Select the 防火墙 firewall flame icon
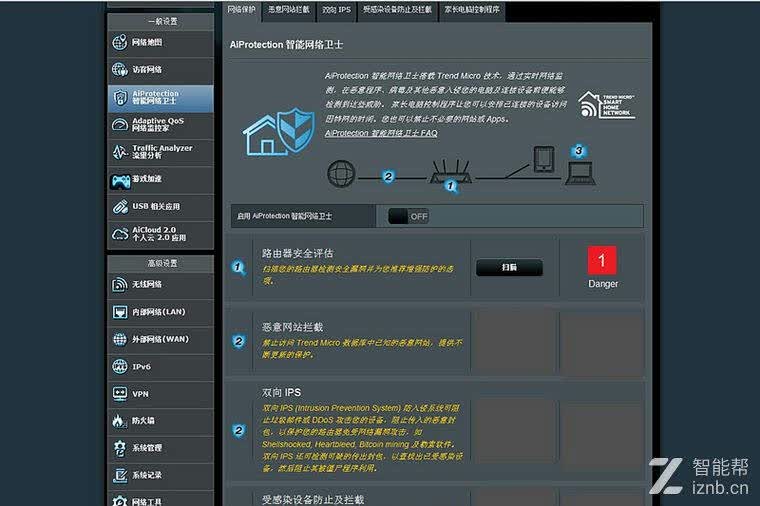The image size is (760, 506). tap(119, 421)
